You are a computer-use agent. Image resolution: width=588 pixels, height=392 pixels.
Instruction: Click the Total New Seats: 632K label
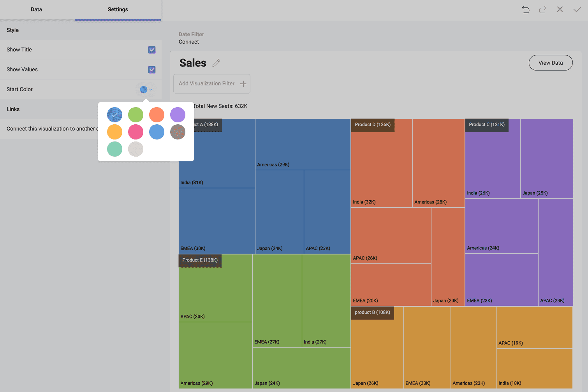click(220, 106)
